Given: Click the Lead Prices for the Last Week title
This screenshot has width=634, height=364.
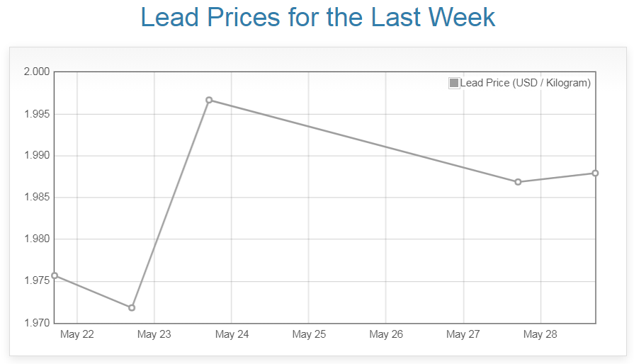Looking at the screenshot, I should coord(317,18).
